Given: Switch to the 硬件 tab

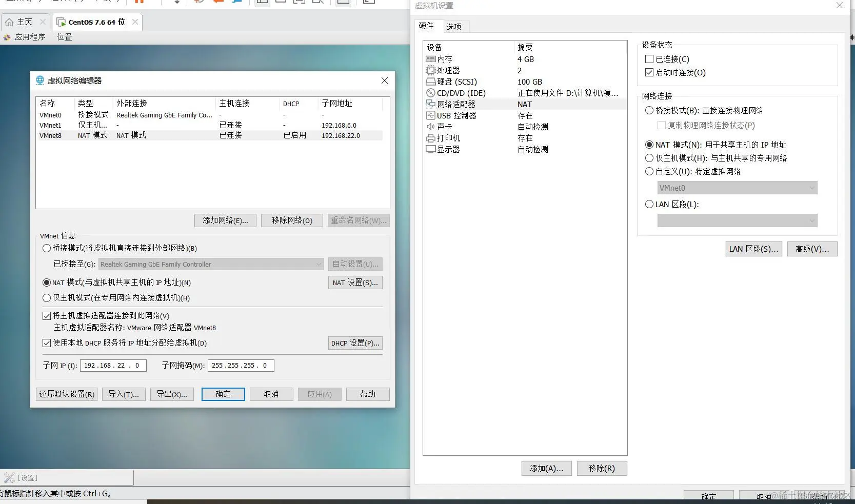Looking at the screenshot, I should [x=426, y=26].
